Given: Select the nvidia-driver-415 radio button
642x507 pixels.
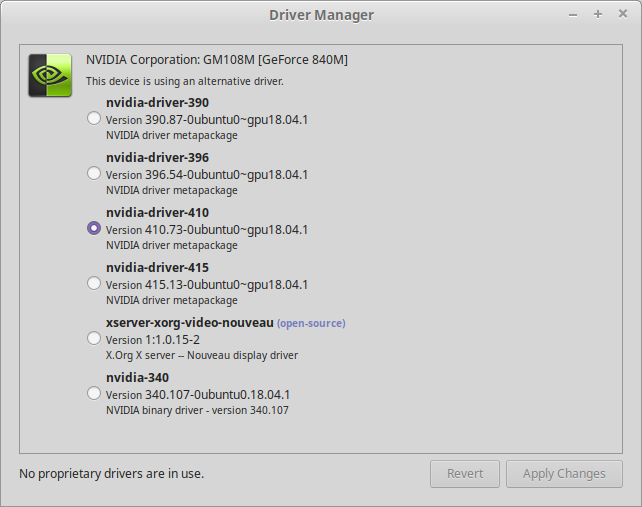Looking at the screenshot, I should [x=94, y=283].
